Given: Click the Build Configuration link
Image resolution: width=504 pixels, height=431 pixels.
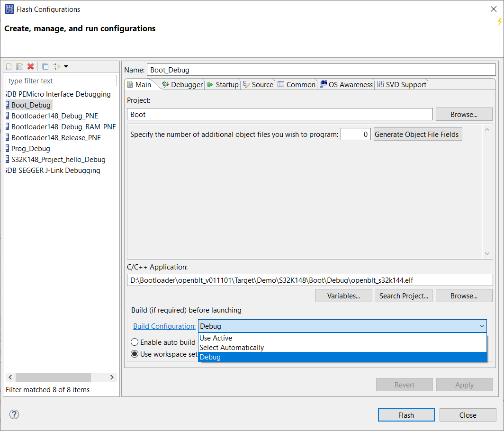Looking at the screenshot, I should tap(164, 326).
